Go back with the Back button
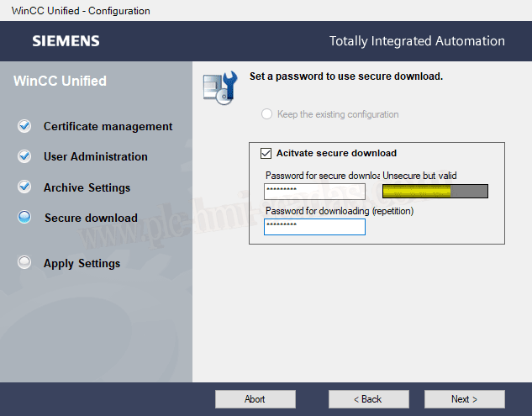Image resolution: width=532 pixels, height=416 pixels. [x=368, y=399]
